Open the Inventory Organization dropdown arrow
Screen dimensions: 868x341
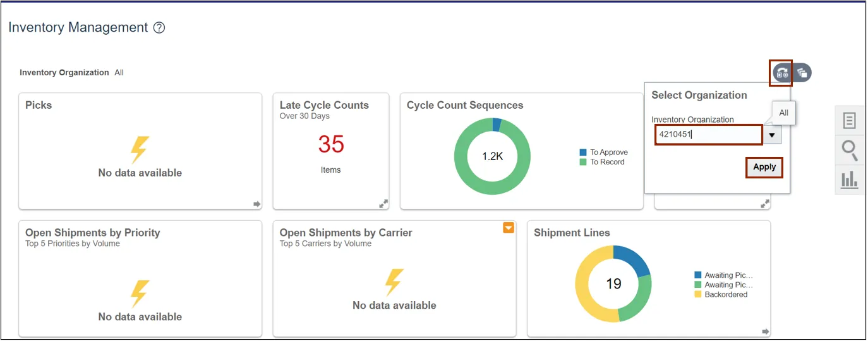[x=772, y=135]
